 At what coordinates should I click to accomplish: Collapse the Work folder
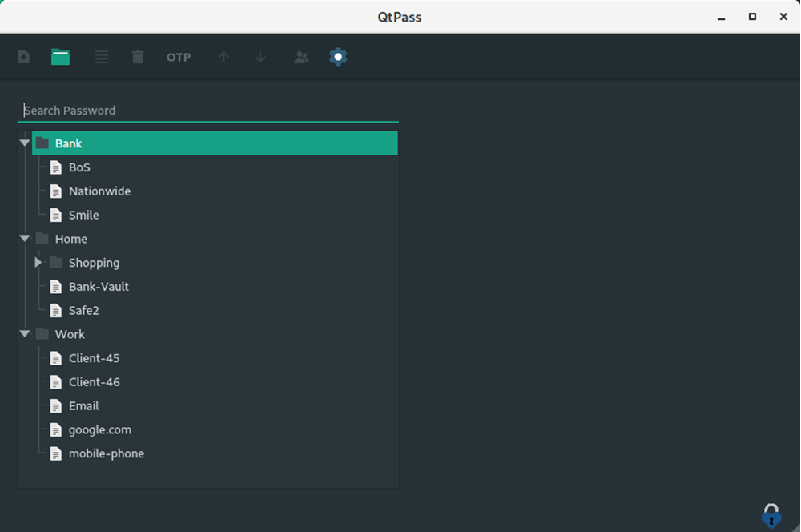click(x=25, y=334)
